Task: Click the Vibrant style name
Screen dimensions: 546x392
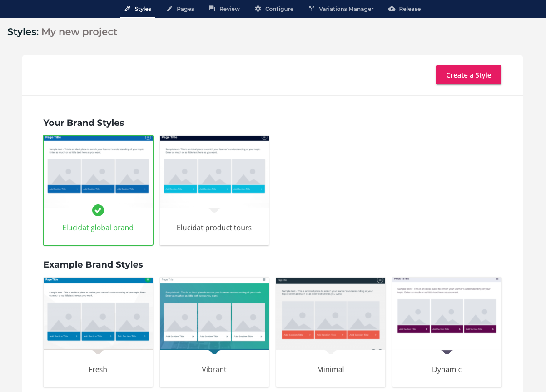Action: [x=214, y=369]
